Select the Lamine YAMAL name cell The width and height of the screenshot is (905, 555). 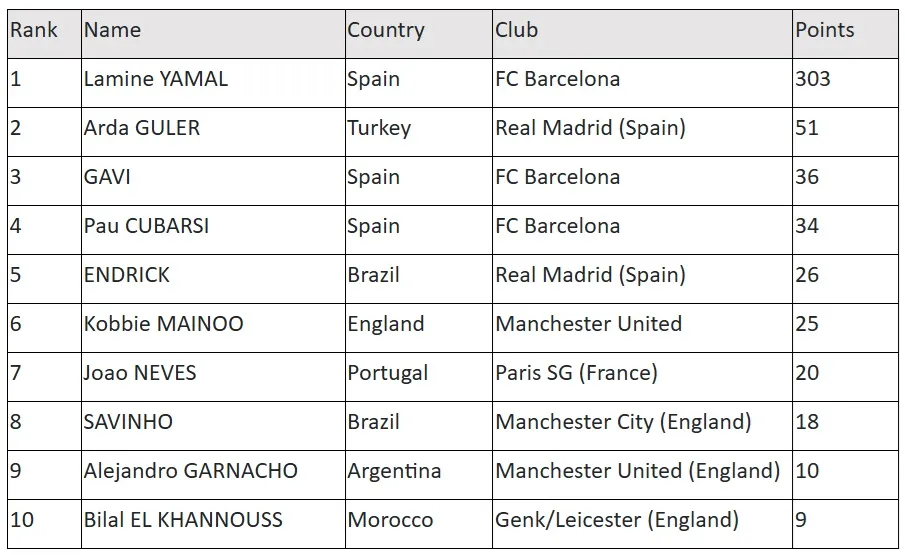[156, 79]
